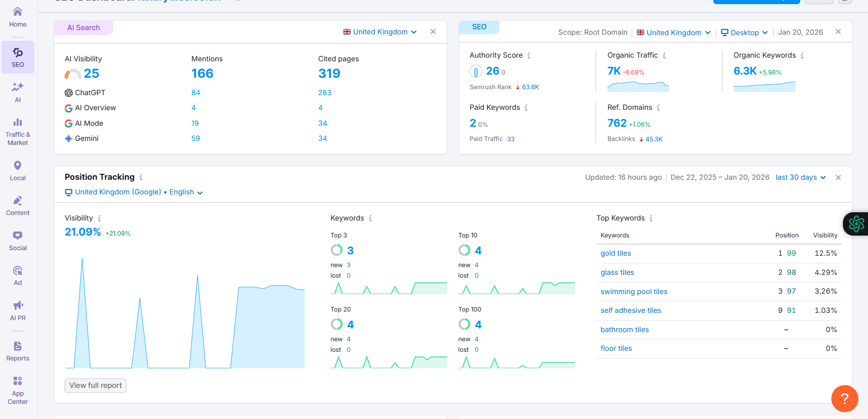
Task: Open the Local section in the sidebar
Action: 17,170
